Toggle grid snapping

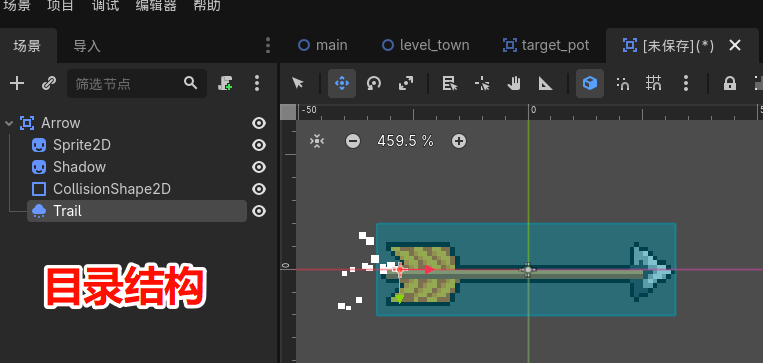pyautogui.click(x=654, y=83)
